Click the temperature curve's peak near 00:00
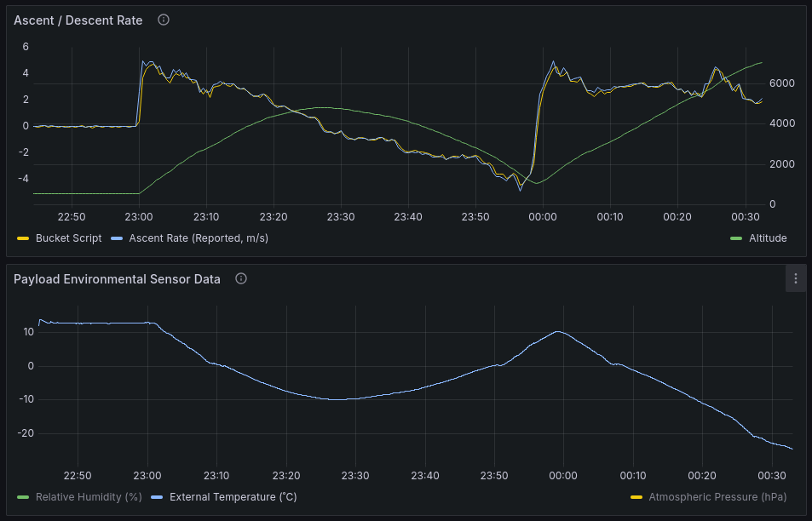This screenshot has width=812, height=521. click(558, 331)
